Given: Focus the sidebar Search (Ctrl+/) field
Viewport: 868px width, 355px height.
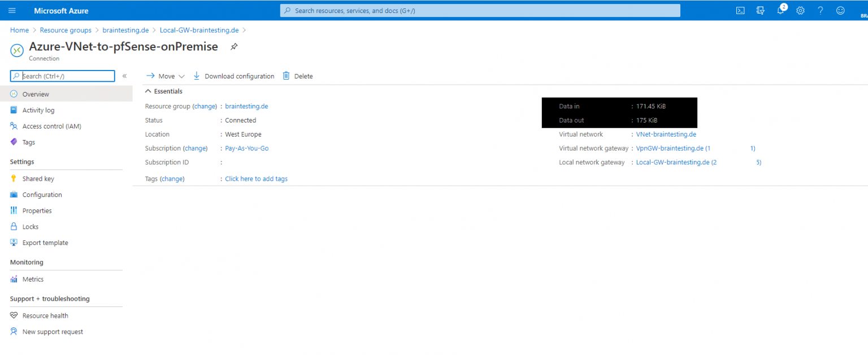Looking at the screenshot, I should pos(62,76).
